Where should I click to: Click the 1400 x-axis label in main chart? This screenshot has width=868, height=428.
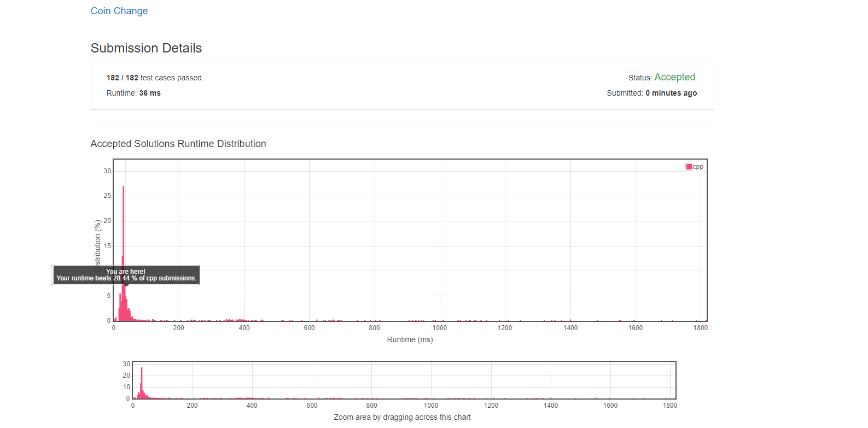point(570,328)
